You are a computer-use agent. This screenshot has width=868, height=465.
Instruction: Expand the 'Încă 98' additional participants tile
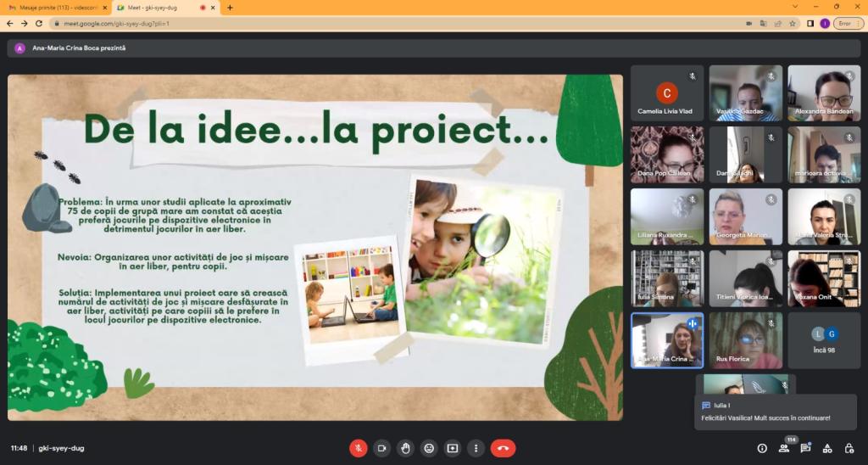[x=824, y=340]
